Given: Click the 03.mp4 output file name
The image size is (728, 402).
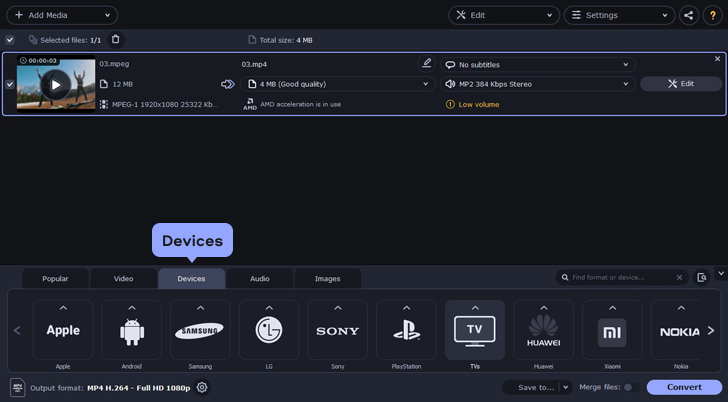Looking at the screenshot, I should point(254,65).
